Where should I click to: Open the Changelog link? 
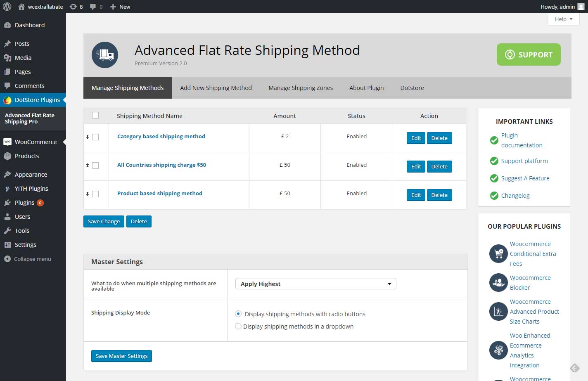point(515,196)
